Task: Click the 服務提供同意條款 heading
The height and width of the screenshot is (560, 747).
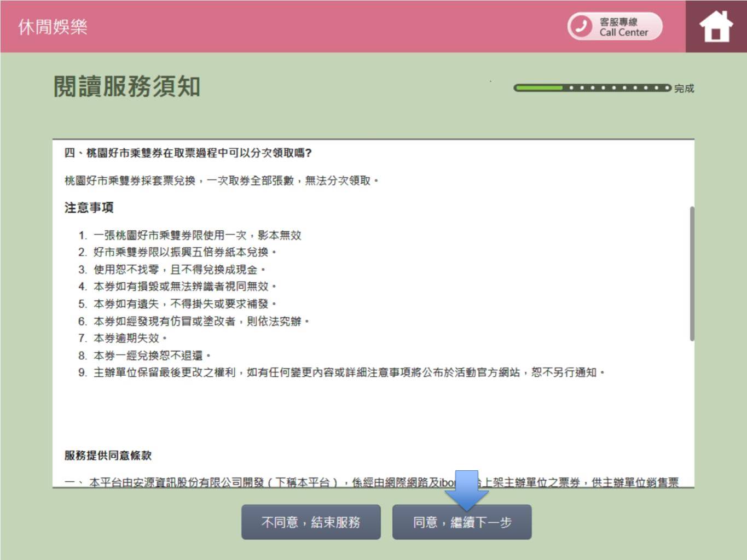Action: pyautogui.click(x=108, y=456)
